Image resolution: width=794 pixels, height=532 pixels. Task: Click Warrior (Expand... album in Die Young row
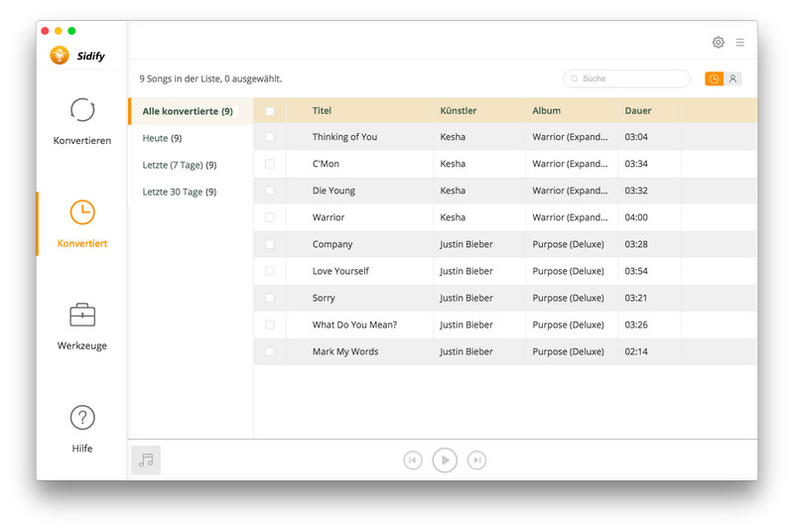(570, 191)
